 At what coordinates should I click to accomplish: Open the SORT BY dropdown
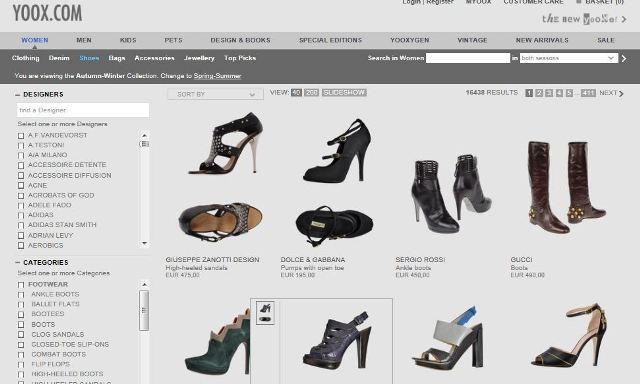[216, 94]
